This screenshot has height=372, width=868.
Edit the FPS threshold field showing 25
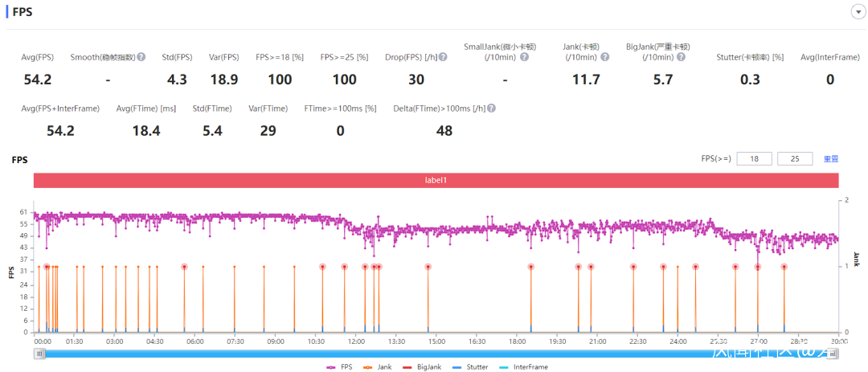(795, 159)
